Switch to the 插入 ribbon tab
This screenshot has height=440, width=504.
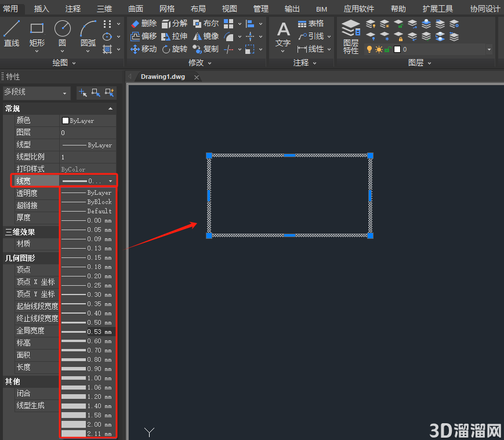coord(41,9)
